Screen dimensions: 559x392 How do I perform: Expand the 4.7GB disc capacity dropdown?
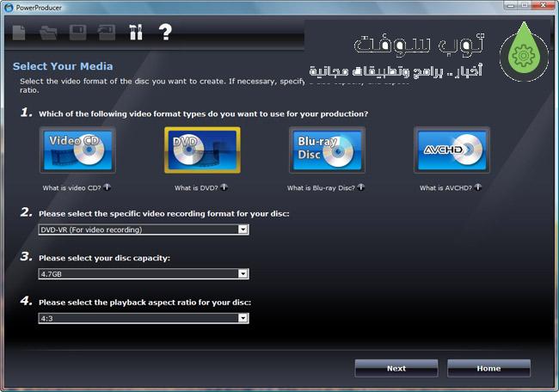pos(144,273)
